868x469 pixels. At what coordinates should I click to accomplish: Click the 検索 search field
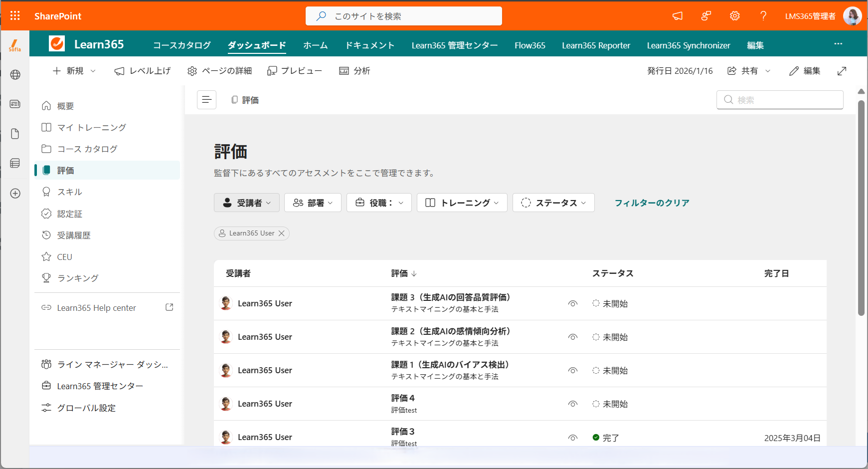point(780,100)
